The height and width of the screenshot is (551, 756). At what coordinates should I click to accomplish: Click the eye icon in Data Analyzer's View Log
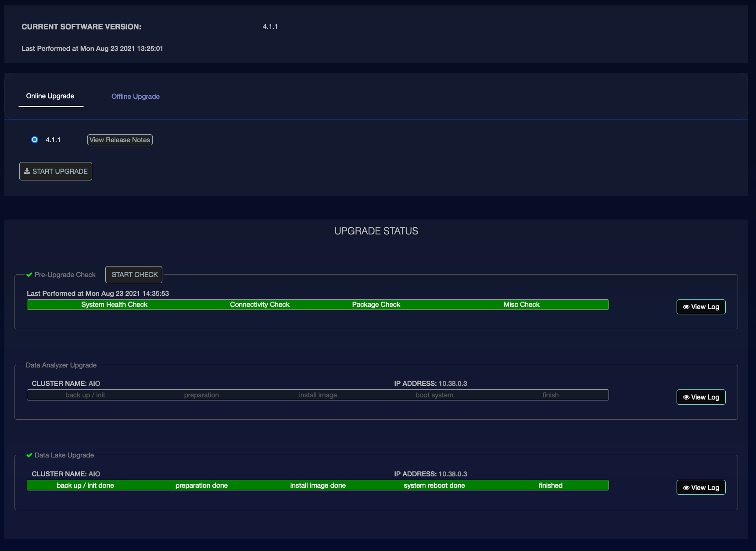686,397
